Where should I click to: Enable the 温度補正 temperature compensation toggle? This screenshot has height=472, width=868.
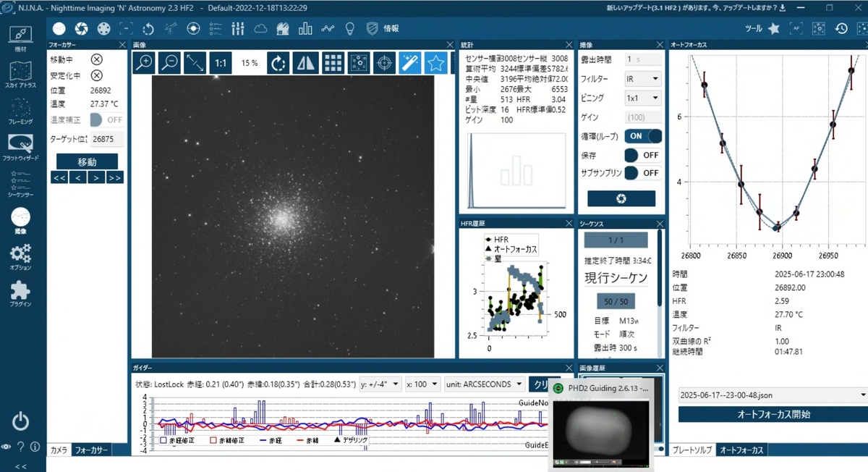[x=106, y=119]
